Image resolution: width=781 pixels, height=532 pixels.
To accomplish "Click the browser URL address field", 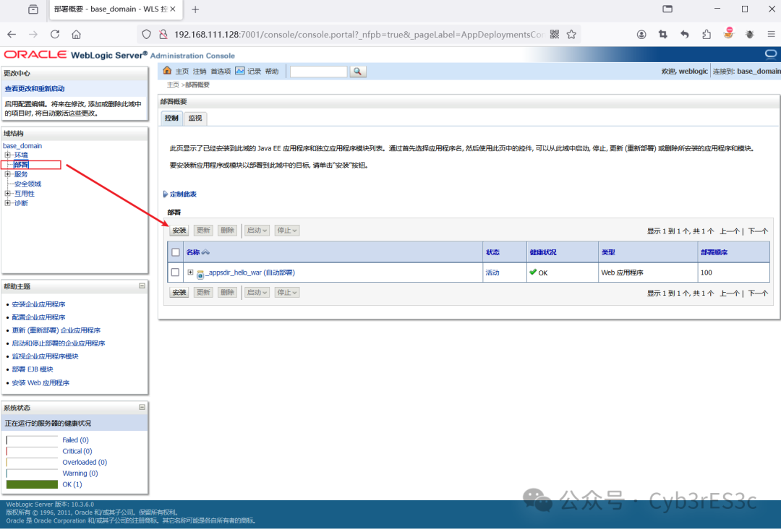I will [359, 35].
